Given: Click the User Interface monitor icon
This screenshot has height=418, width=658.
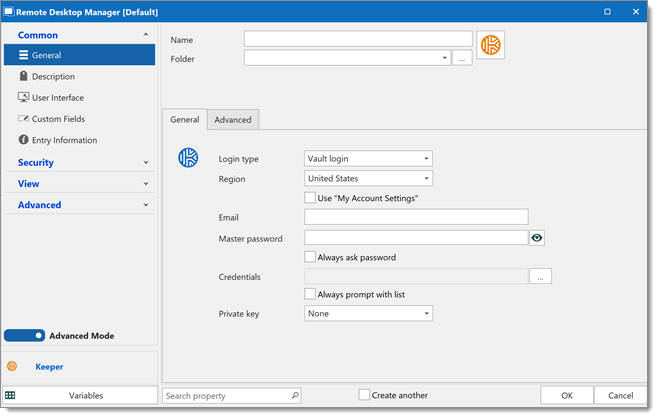Looking at the screenshot, I should tap(24, 97).
